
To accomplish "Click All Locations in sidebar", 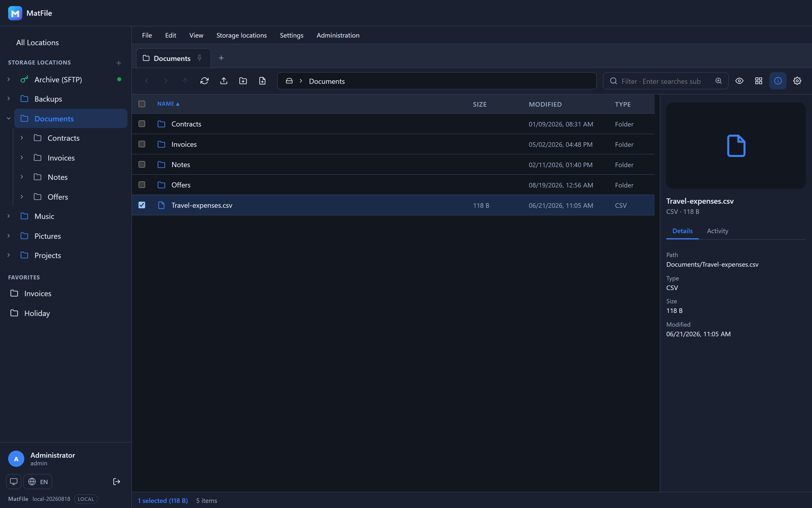I will pyautogui.click(x=38, y=43).
